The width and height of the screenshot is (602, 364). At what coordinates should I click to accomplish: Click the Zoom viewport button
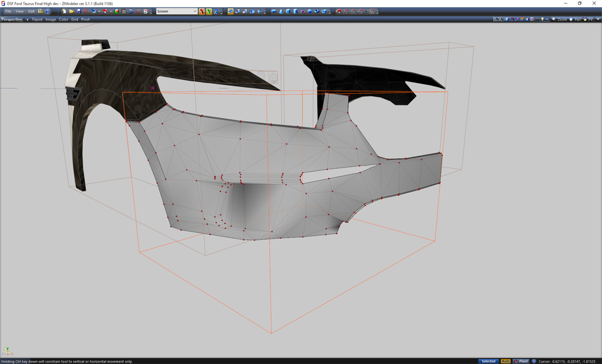(x=560, y=19)
